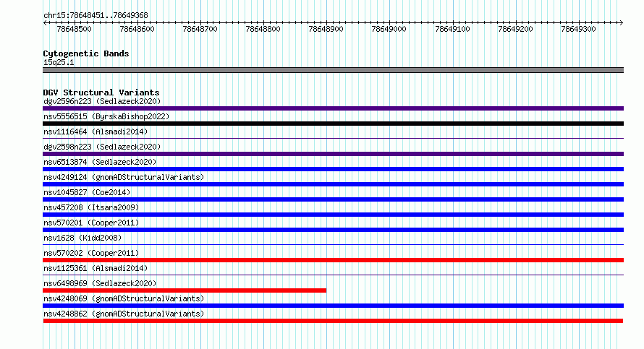Open variant nsv457208 (Itsara2009) label
This screenshot has width=644, height=349.
(x=91, y=207)
